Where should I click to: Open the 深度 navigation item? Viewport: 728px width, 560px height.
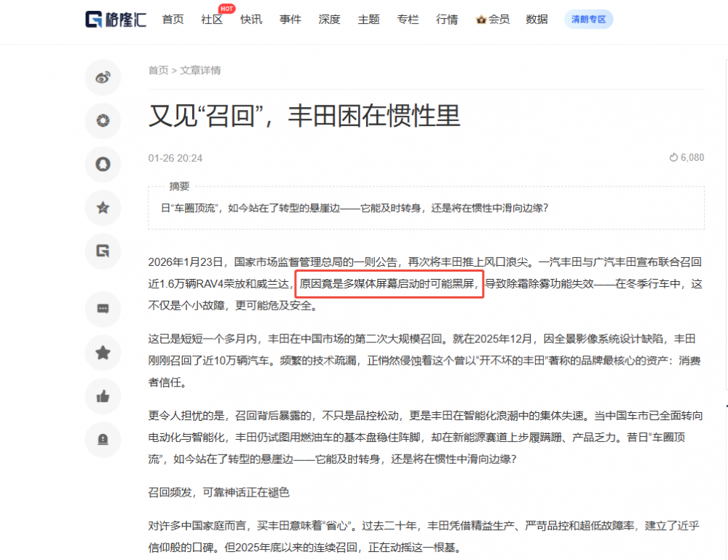pyautogui.click(x=329, y=20)
